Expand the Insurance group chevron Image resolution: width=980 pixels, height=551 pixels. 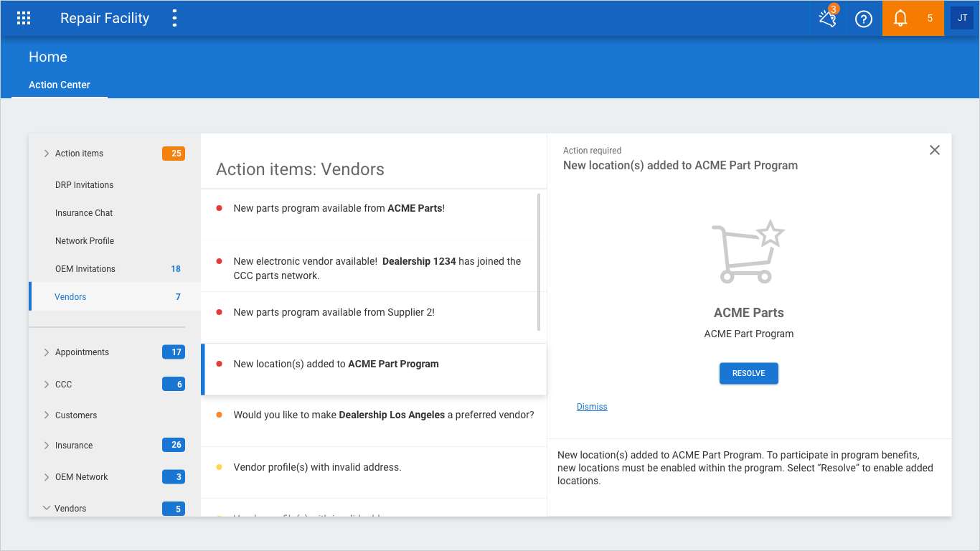(x=47, y=446)
